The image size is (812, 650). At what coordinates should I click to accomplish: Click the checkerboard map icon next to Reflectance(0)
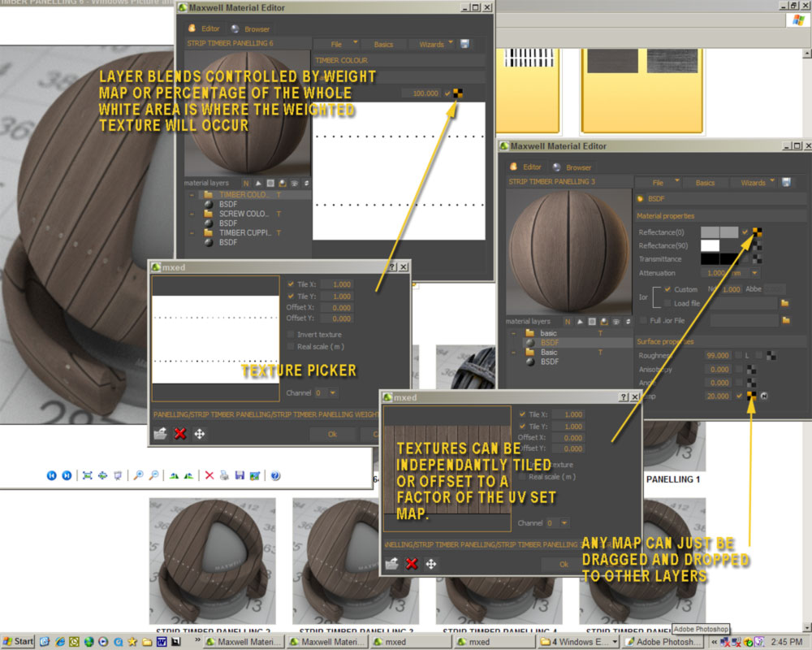click(758, 232)
